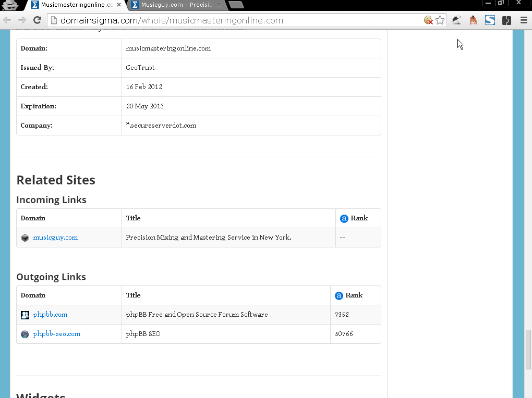
Task: Minimize the browser window
Action: (488, 3)
